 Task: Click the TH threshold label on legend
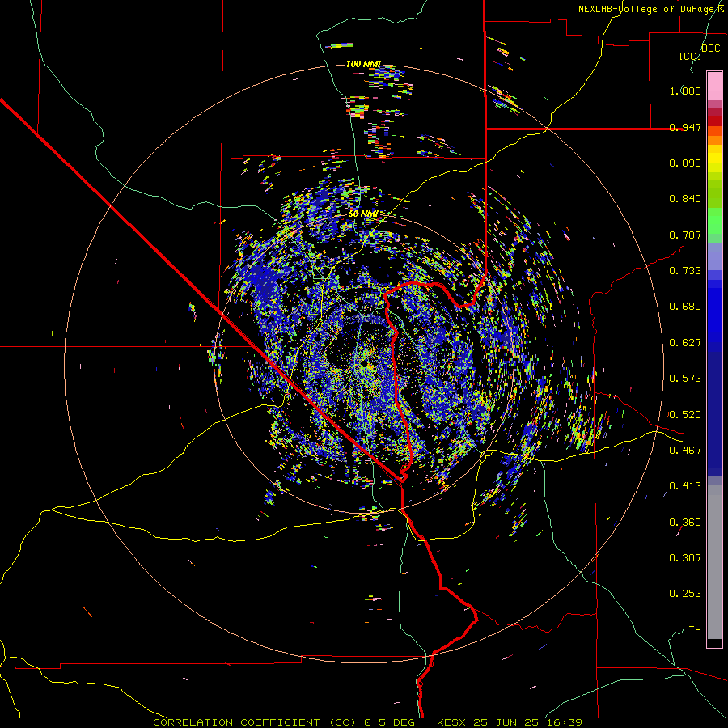tap(695, 630)
